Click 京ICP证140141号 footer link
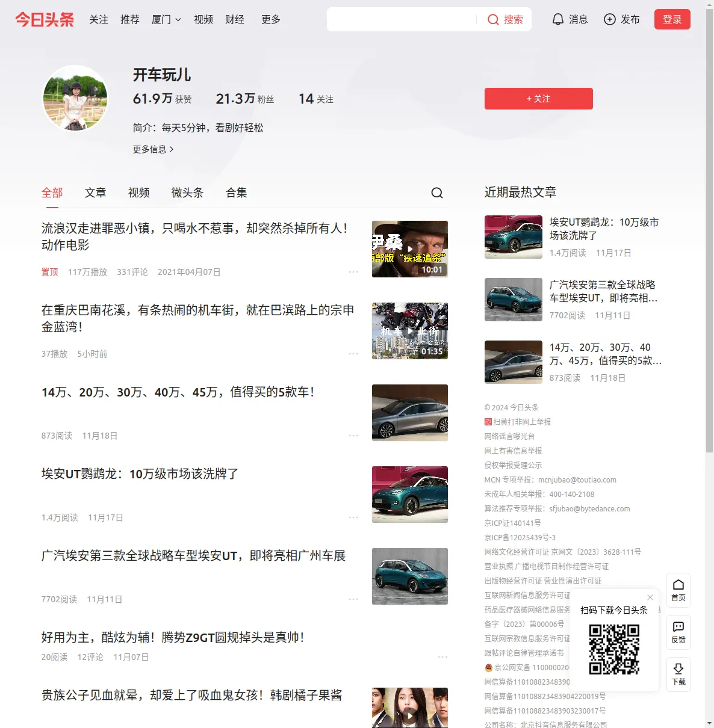The height and width of the screenshot is (728, 714). click(512, 523)
